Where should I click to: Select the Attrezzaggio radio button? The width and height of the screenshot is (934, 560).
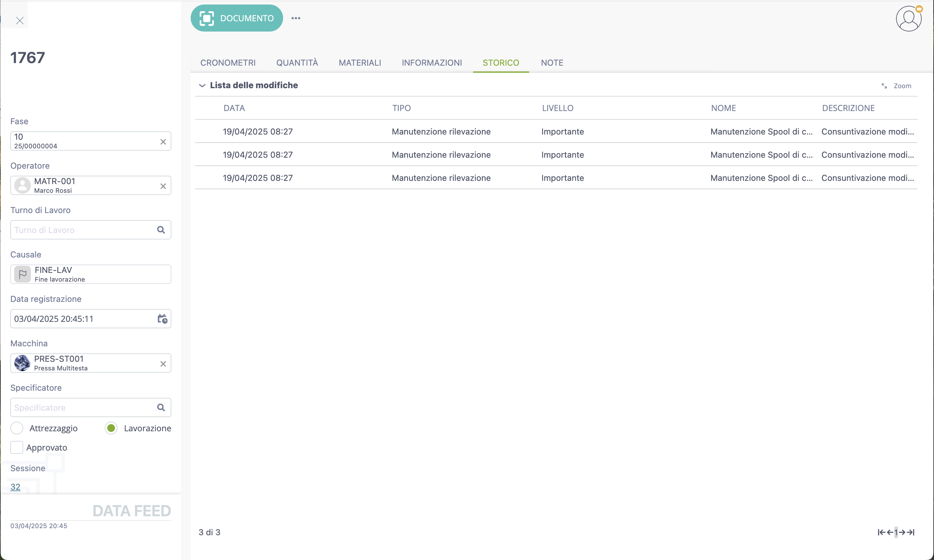17,428
